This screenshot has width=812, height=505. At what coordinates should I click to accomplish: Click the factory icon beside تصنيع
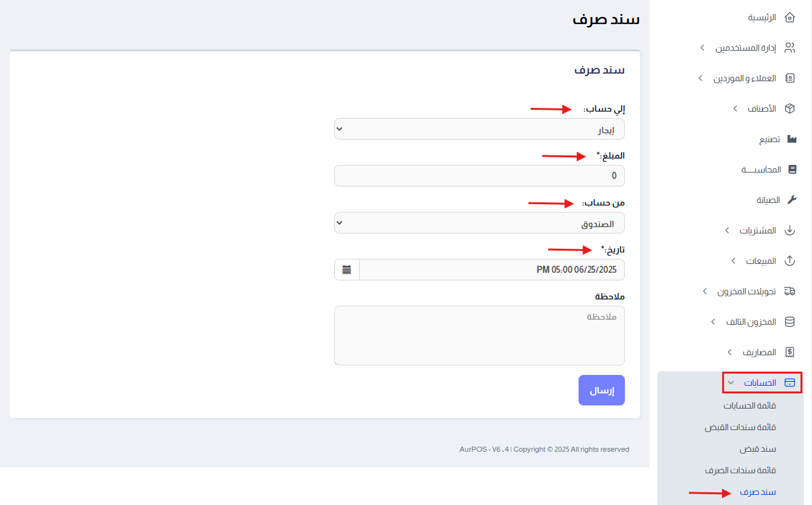coord(792,139)
